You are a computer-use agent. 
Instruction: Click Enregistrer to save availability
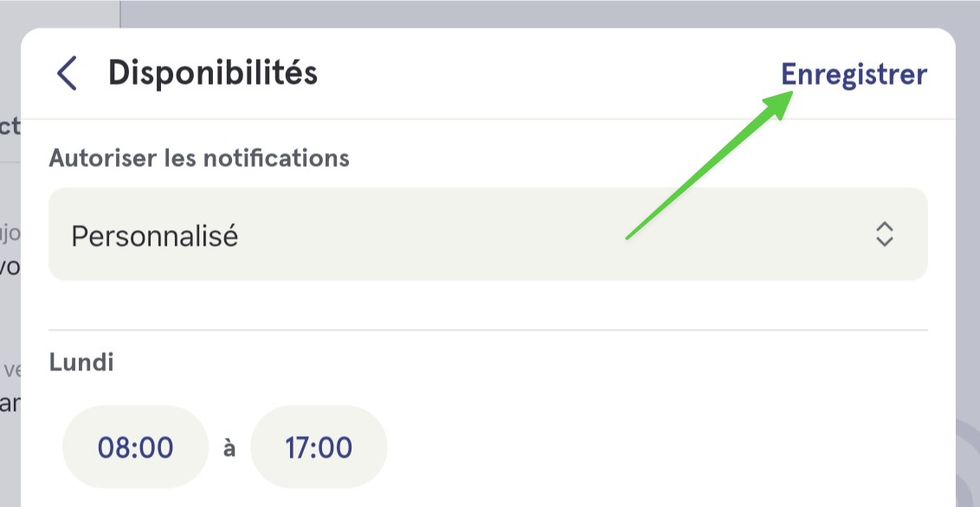pos(854,74)
